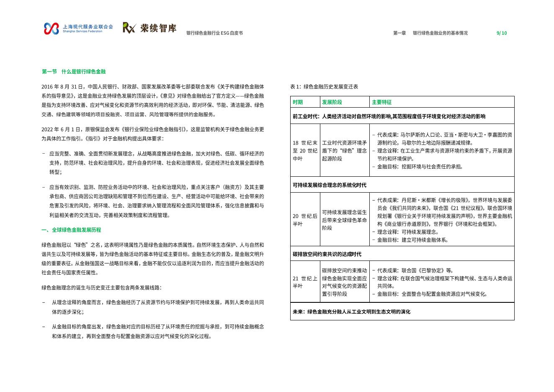Screen dimensions: 554x392
Task: Select the cell 18 世纪末至 20 世纪中叶
Action: pyautogui.click(x=305, y=151)
